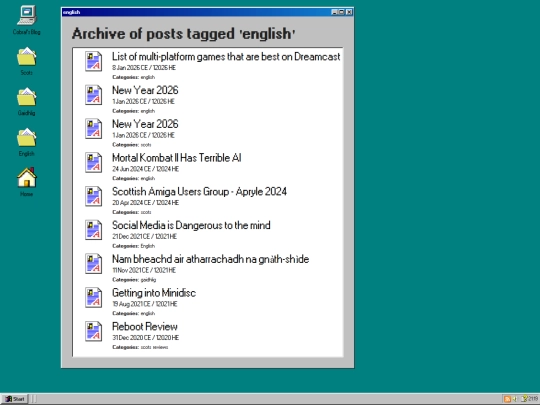Click the '21 Dec 2021 CE / 12021 HE' date

(x=145, y=237)
